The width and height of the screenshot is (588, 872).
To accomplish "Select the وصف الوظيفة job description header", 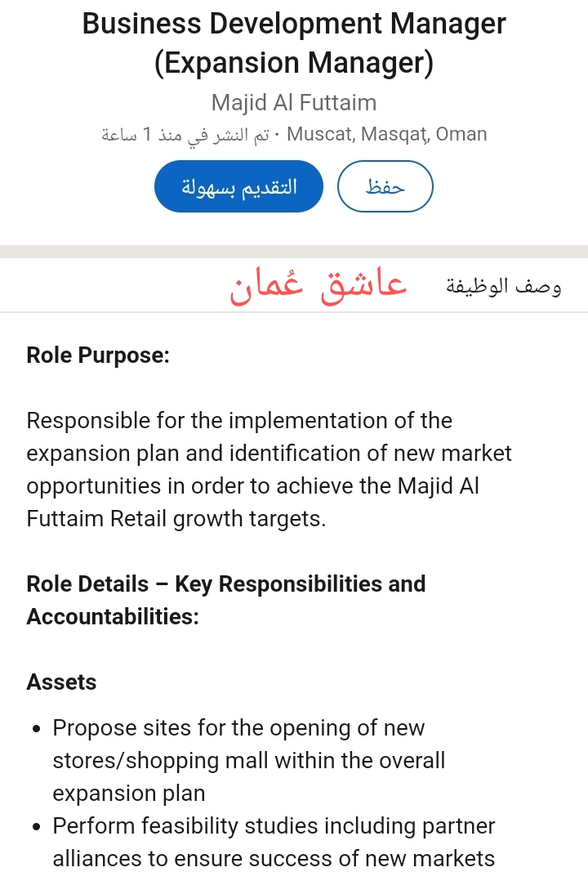I will point(504,287).
